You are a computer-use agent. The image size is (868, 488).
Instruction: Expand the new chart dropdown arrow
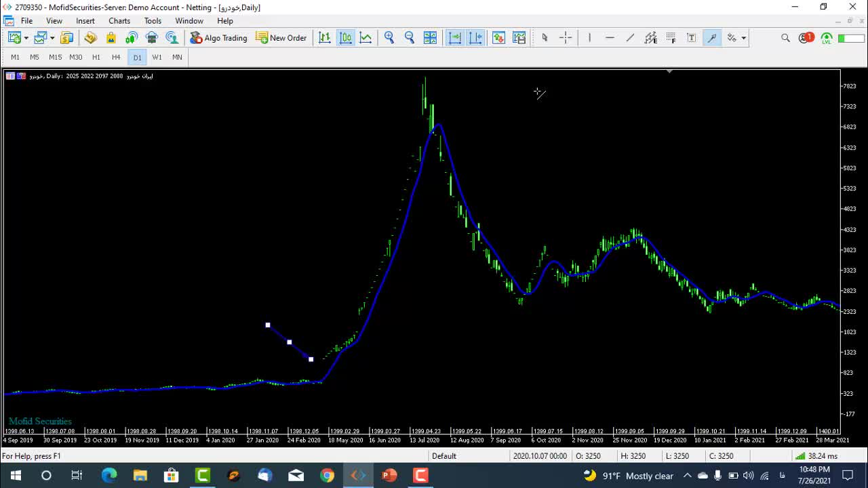tap(26, 38)
